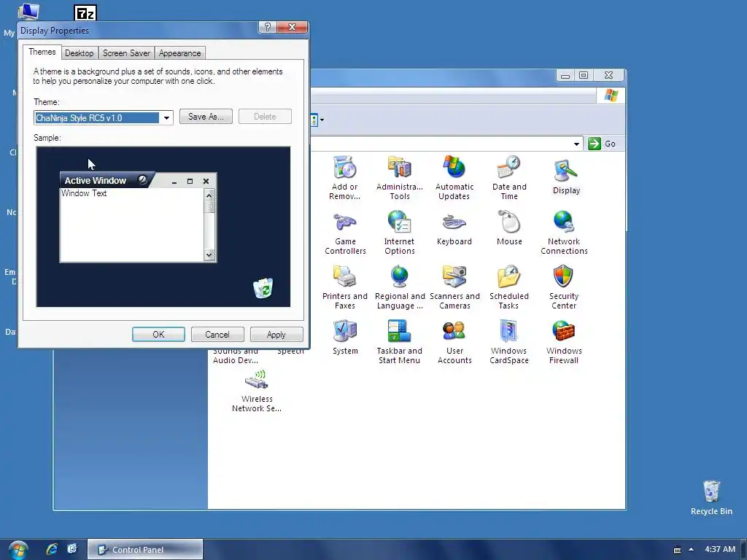The height and width of the screenshot is (560, 747).
Task: Switch to the Appearance tab
Action: [179, 53]
